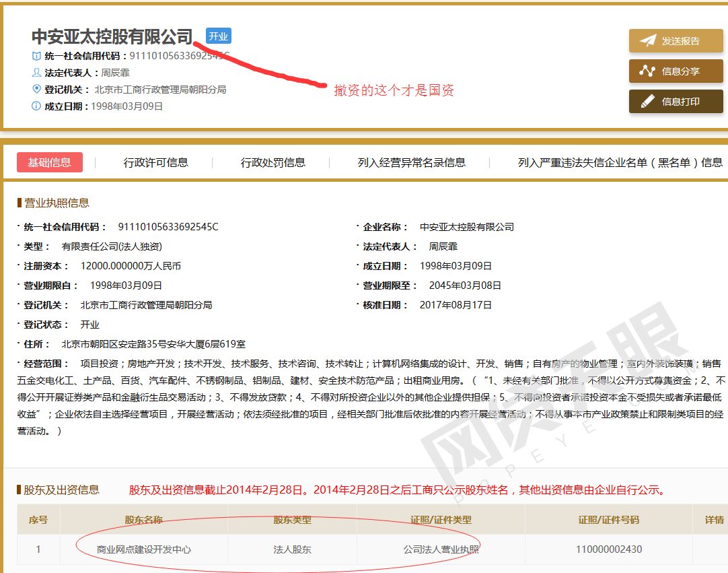Click the 证照/证件号码 column header
Viewport: 728px width, 573px height.
[609, 520]
